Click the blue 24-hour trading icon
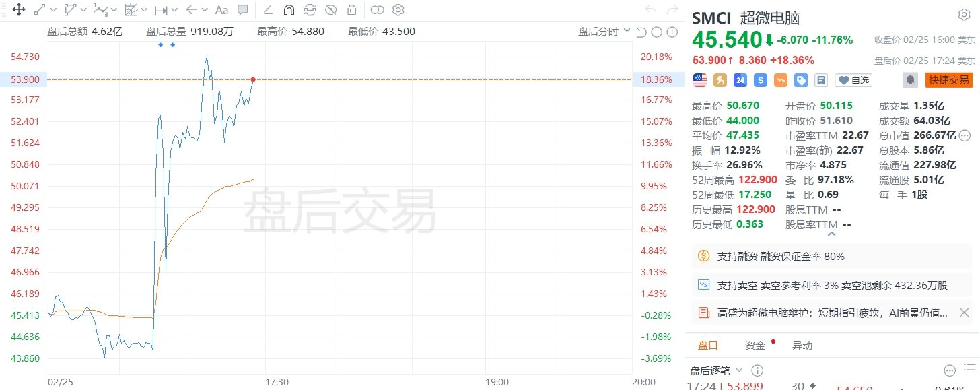Image resolution: width=980 pixels, height=390 pixels. click(x=740, y=80)
